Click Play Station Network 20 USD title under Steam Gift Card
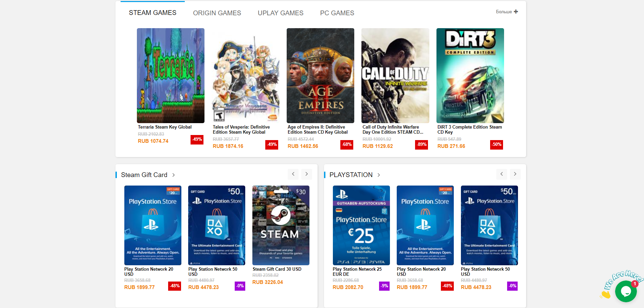Viewport: 644px width, 308px height. pyautogui.click(x=149, y=272)
